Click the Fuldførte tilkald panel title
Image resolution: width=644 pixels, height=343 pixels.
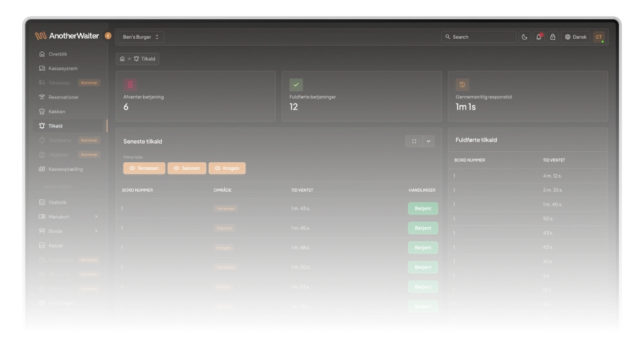coord(476,140)
